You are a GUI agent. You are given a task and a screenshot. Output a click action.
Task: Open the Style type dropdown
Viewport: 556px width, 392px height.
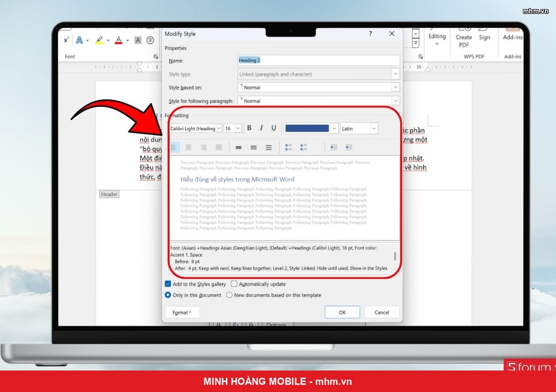click(396, 74)
